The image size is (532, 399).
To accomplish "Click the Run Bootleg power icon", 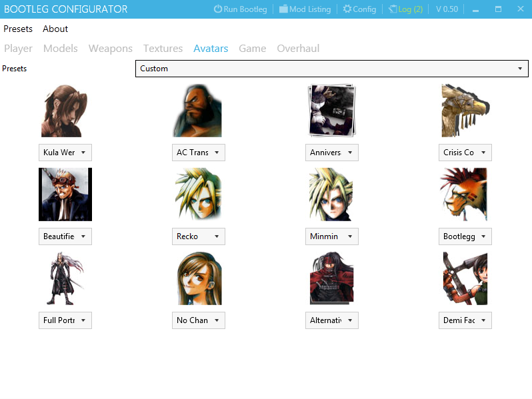I will [217, 9].
